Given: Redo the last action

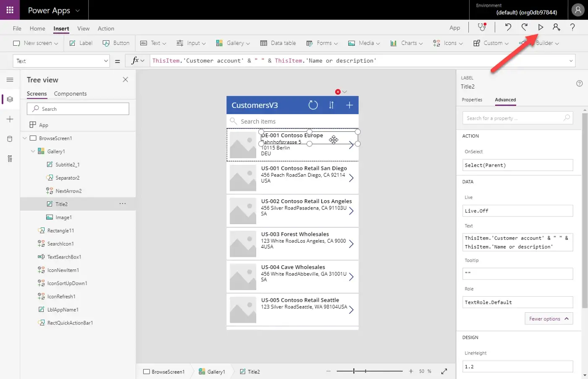Looking at the screenshot, I should (x=525, y=27).
